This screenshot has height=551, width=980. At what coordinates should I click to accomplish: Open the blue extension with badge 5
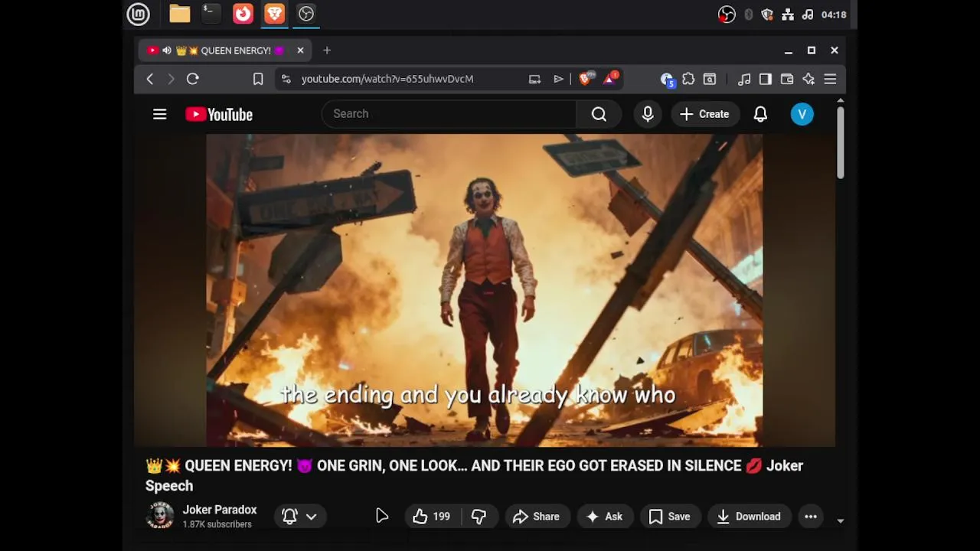tap(667, 80)
